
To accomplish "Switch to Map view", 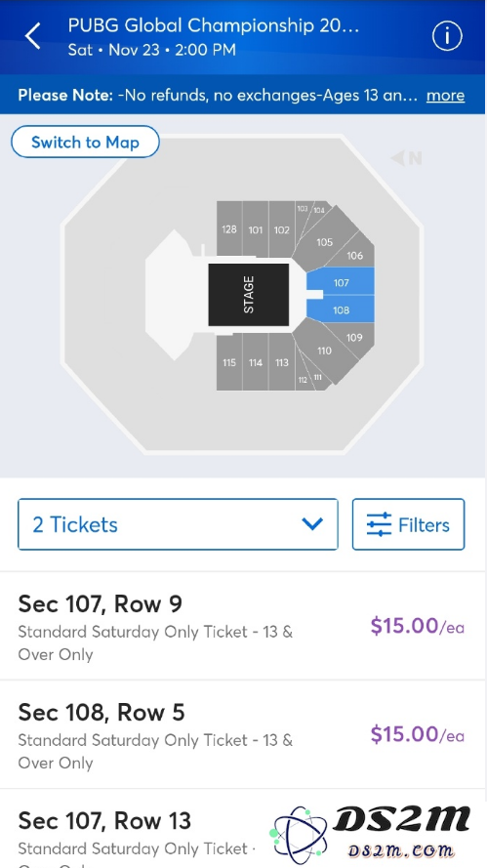I will [85, 143].
